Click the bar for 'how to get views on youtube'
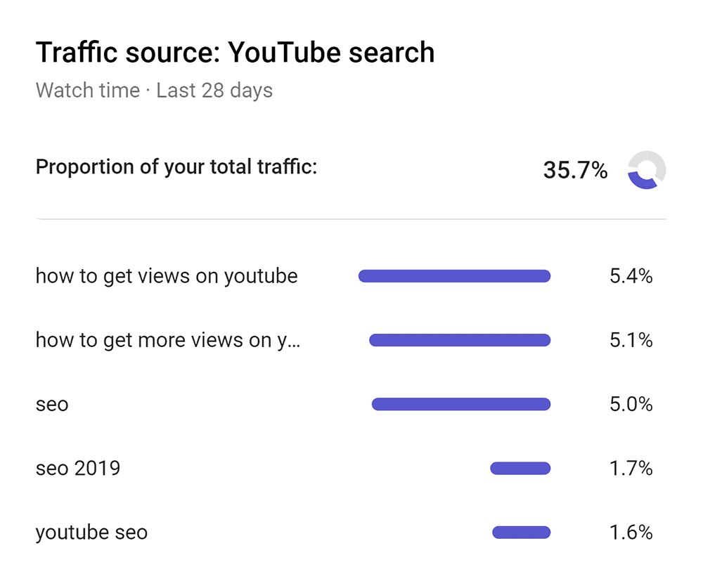 (454, 276)
